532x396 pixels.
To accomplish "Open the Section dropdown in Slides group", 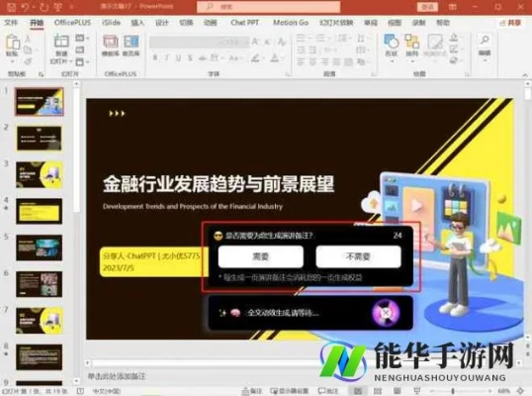I will 82,61.
